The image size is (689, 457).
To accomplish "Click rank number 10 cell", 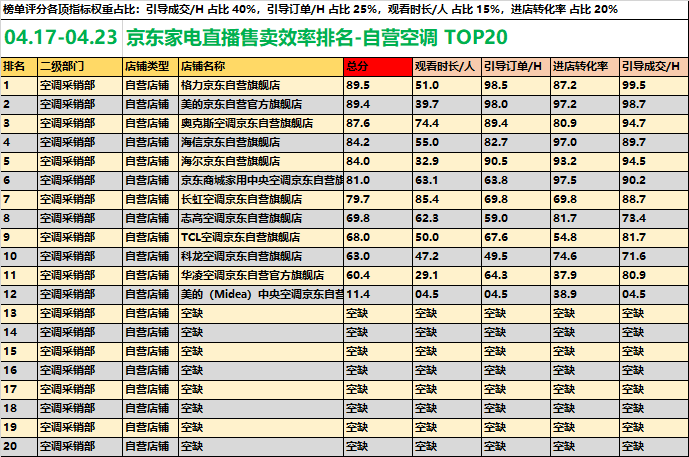I will pyautogui.click(x=19, y=256).
